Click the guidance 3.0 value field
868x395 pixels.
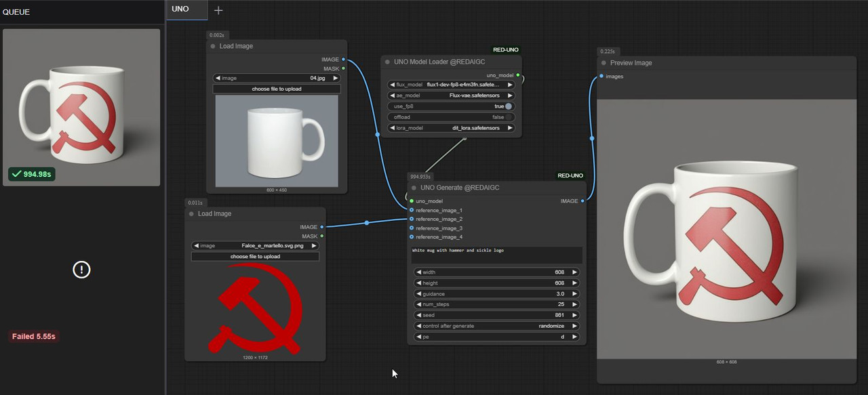(496, 293)
